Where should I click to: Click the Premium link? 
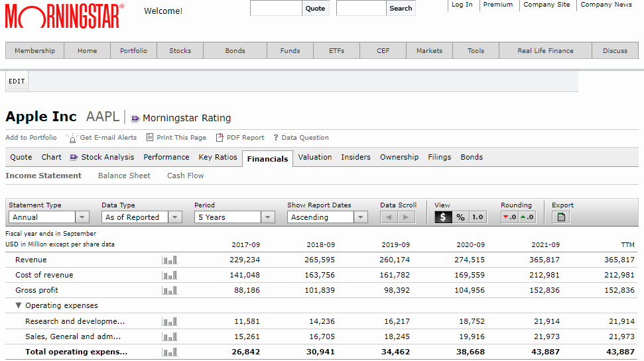(498, 5)
